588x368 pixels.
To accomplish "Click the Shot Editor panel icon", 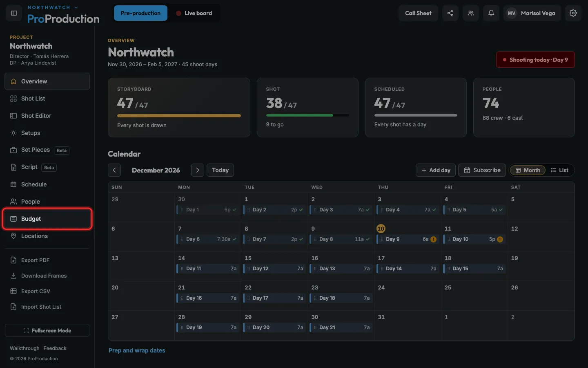I will [13, 116].
